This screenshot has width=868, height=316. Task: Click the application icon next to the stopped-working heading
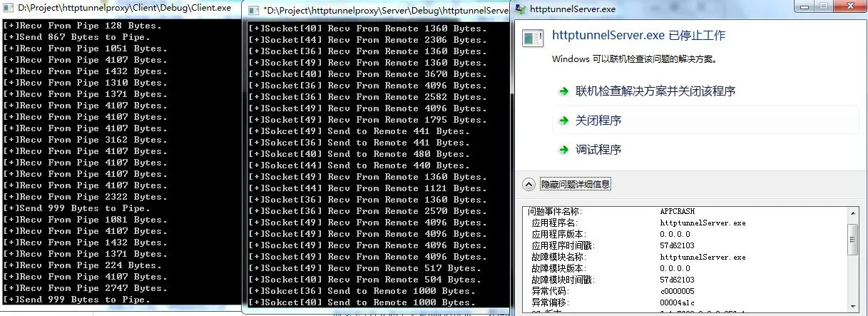click(533, 38)
